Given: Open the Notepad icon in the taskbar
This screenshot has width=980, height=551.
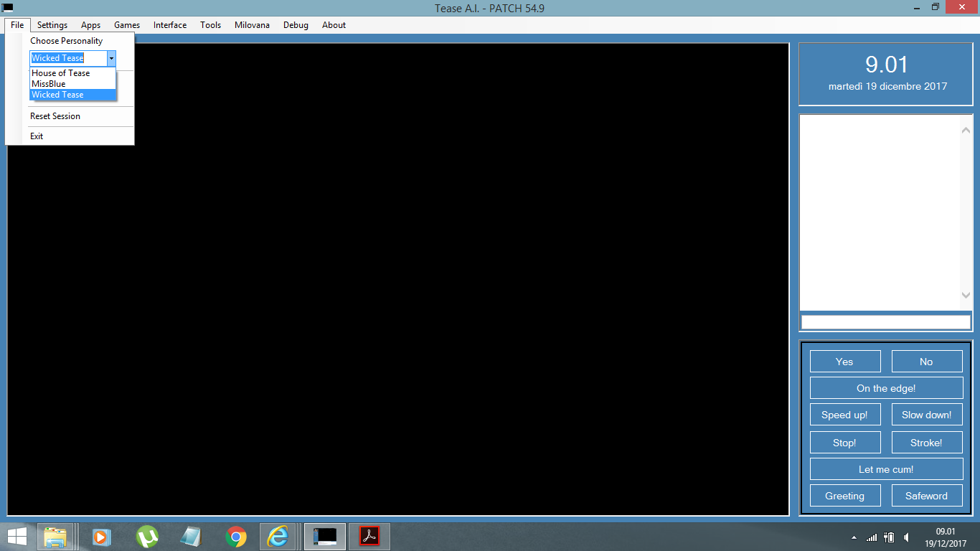Looking at the screenshot, I should coord(192,537).
